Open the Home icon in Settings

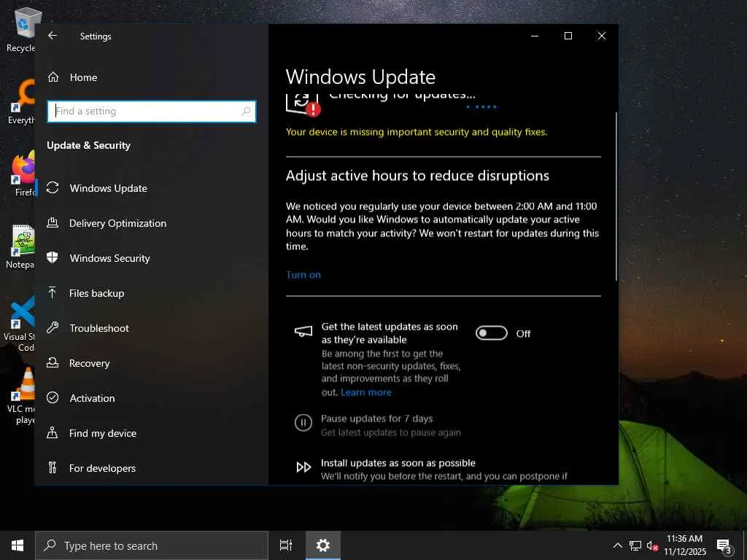point(53,77)
